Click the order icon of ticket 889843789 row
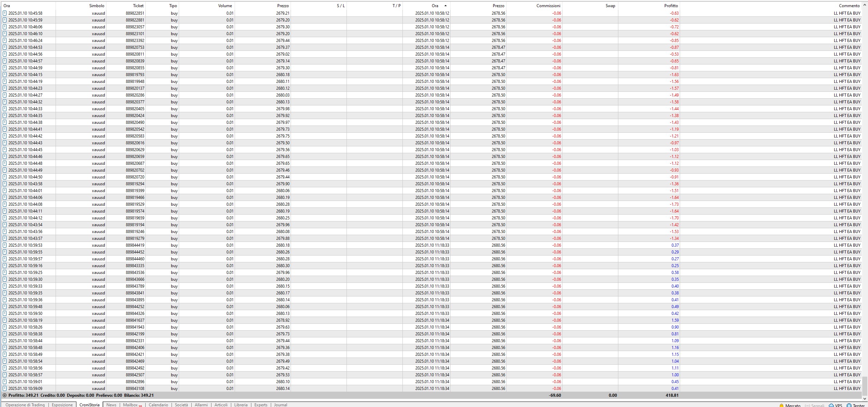The width and height of the screenshot is (868, 407). [5, 286]
